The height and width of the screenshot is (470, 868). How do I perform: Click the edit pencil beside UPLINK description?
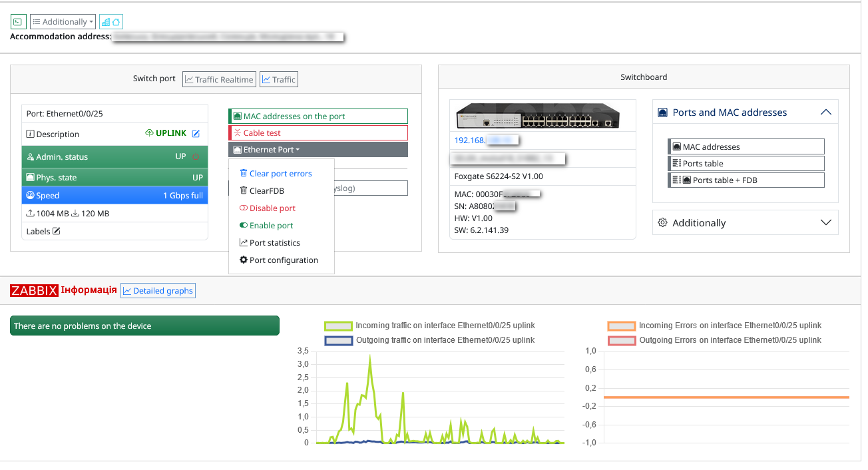point(196,134)
